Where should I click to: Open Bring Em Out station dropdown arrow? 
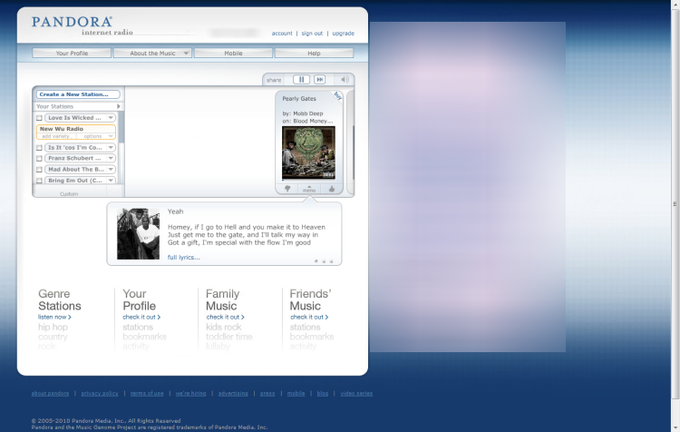coord(111,180)
